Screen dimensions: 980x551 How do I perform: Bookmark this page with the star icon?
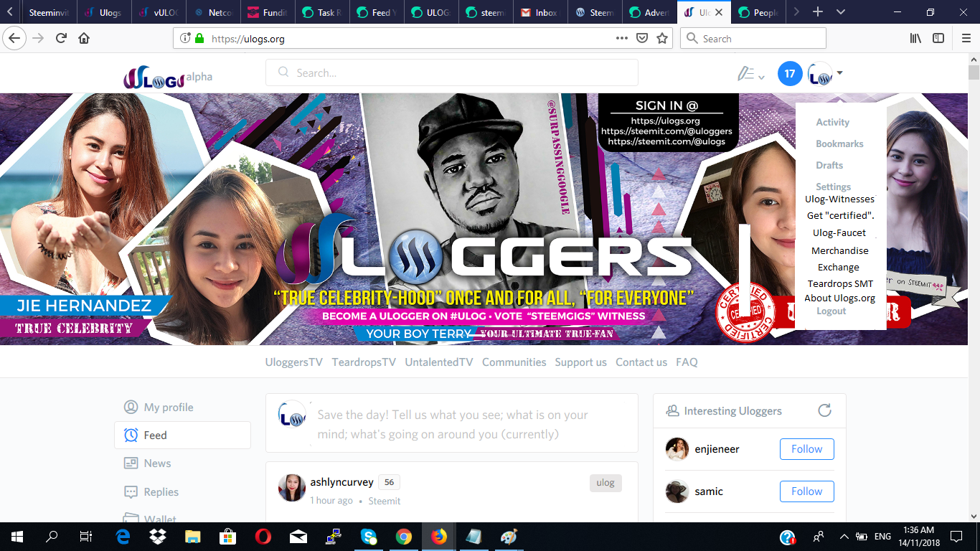tap(662, 39)
